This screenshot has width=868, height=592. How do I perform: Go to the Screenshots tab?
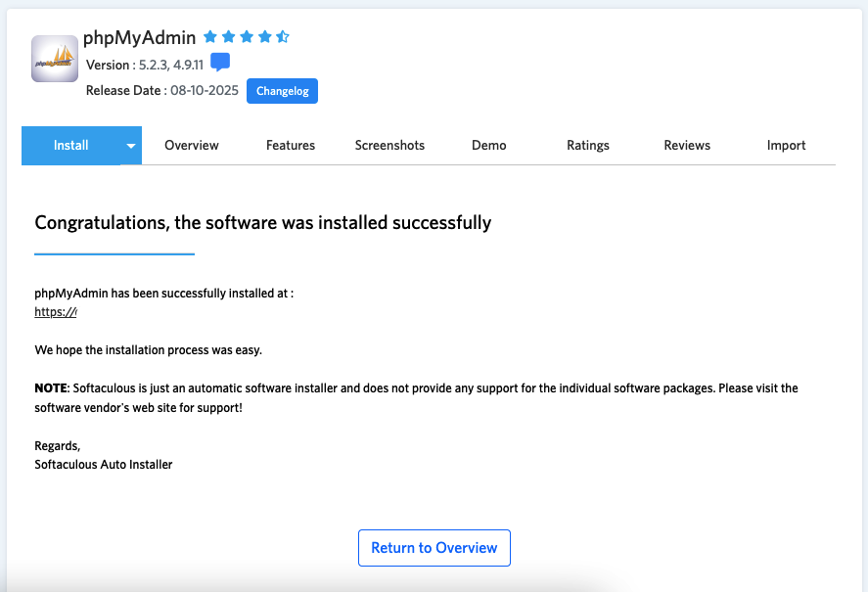click(x=389, y=146)
